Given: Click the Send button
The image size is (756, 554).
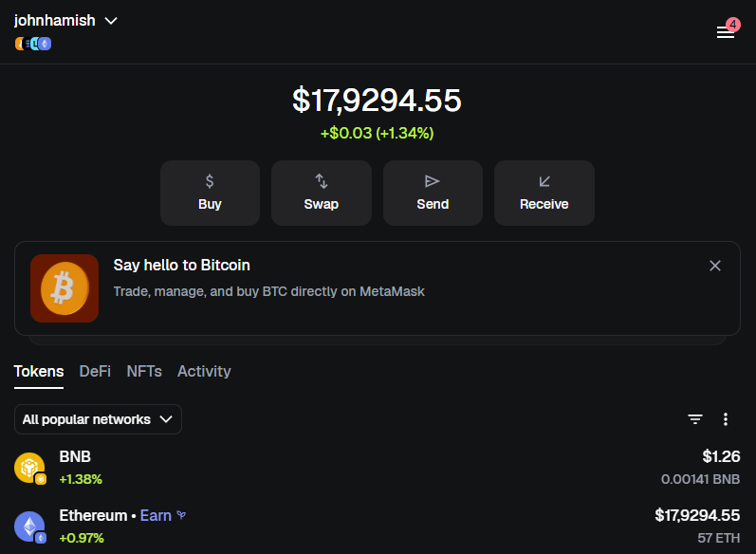Looking at the screenshot, I should (x=433, y=193).
